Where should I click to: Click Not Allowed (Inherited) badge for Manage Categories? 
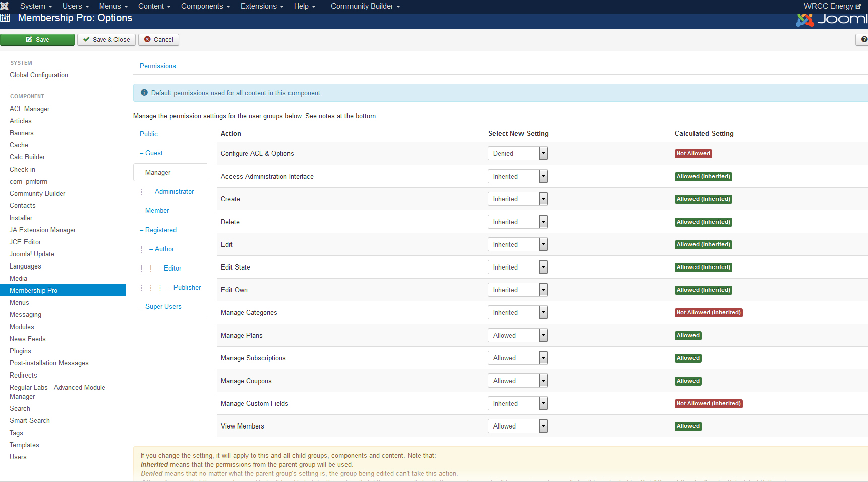(x=709, y=312)
